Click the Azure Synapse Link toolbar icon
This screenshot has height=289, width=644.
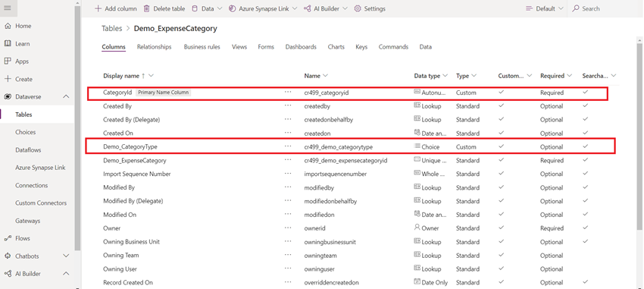(232, 8)
